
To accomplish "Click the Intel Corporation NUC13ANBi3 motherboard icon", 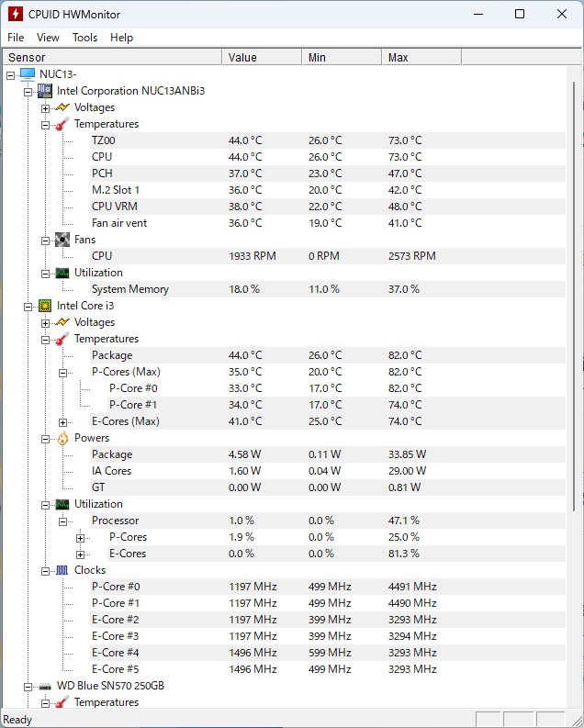I will click(x=45, y=91).
